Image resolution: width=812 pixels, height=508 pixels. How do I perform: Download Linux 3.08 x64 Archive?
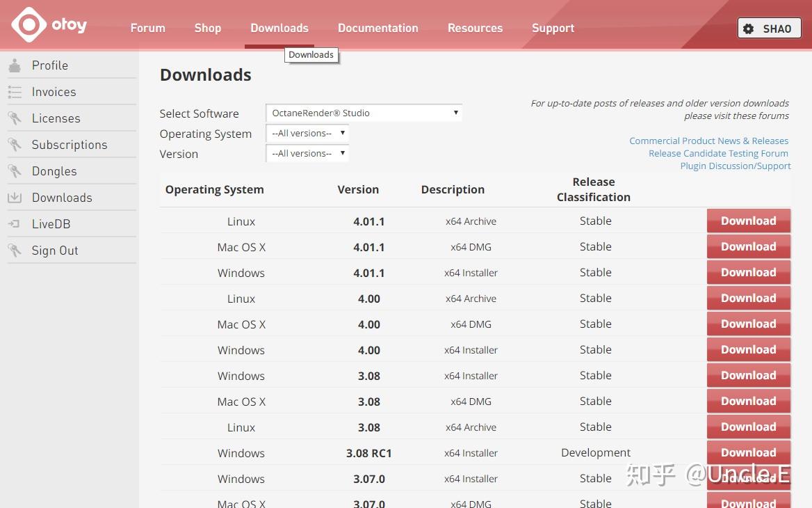click(x=748, y=427)
